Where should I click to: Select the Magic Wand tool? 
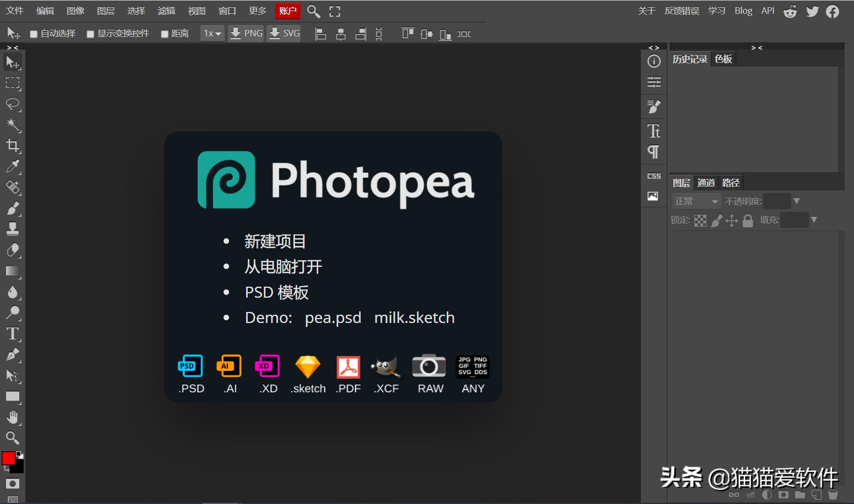click(13, 125)
